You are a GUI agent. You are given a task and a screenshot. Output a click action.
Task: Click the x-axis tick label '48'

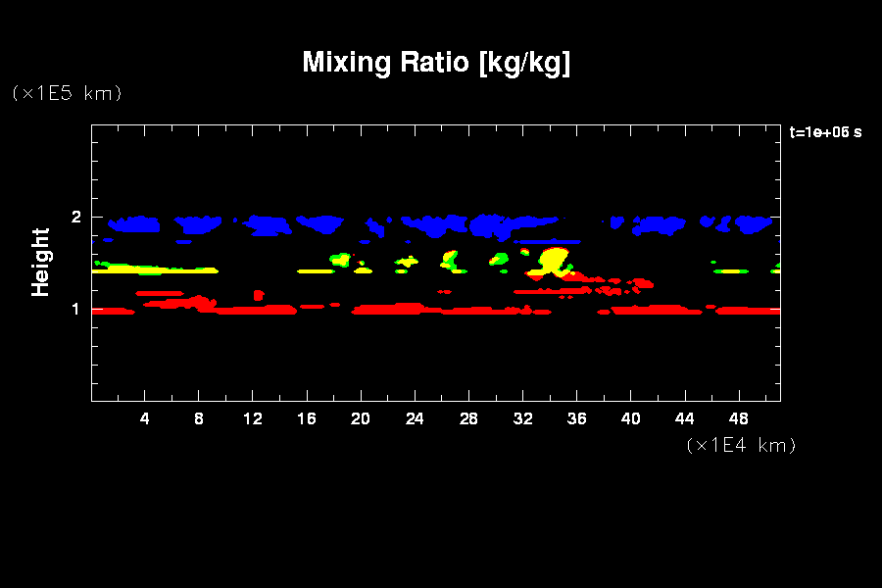tap(738, 418)
